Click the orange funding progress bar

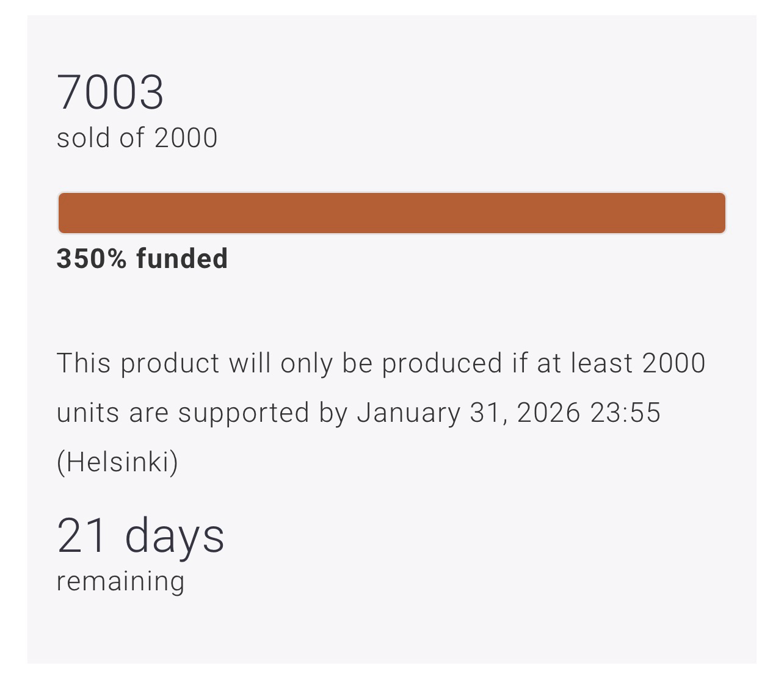(391, 213)
